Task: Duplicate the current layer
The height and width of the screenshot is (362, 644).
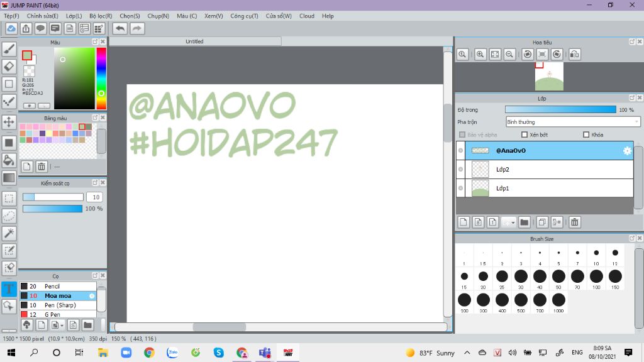Action: (x=541, y=222)
